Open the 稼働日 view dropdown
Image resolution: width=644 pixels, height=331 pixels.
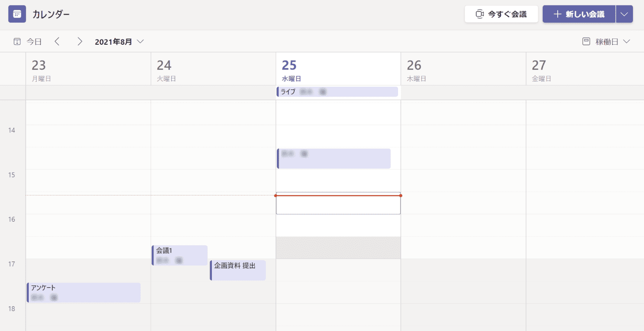click(606, 42)
